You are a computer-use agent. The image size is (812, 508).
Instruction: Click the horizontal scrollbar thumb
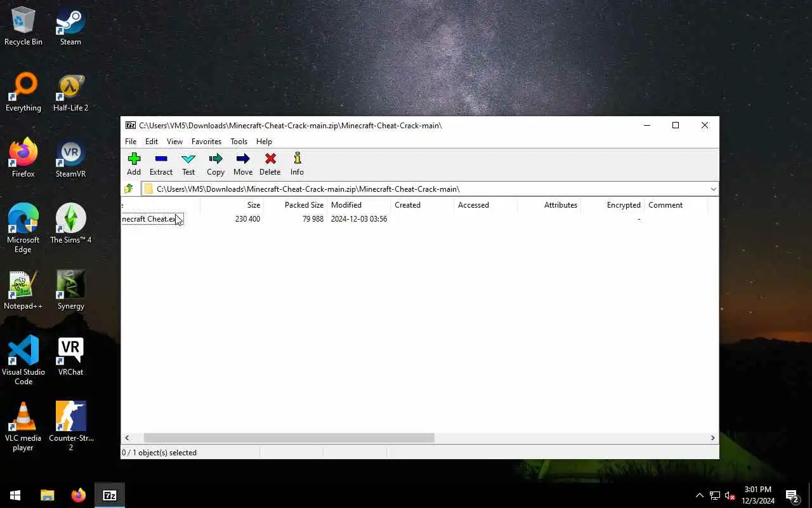[289, 438]
